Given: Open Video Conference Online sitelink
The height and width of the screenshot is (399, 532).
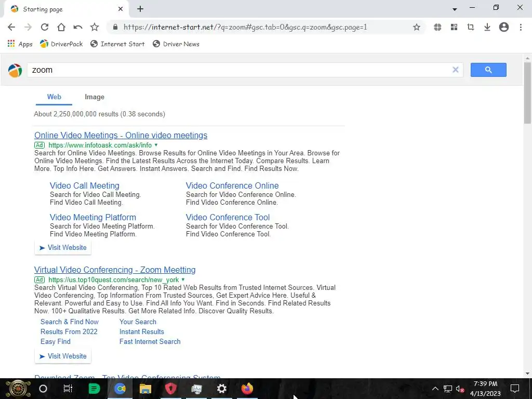Looking at the screenshot, I should pyautogui.click(x=232, y=185).
